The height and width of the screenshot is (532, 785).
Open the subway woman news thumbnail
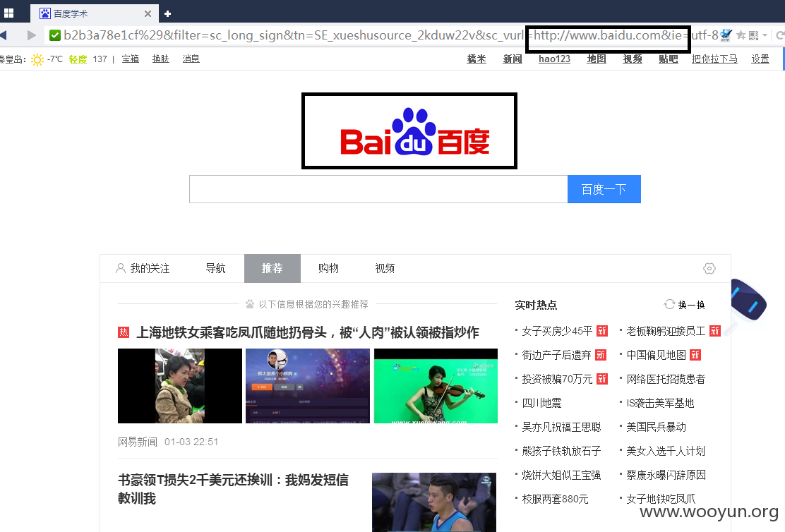tap(180, 386)
